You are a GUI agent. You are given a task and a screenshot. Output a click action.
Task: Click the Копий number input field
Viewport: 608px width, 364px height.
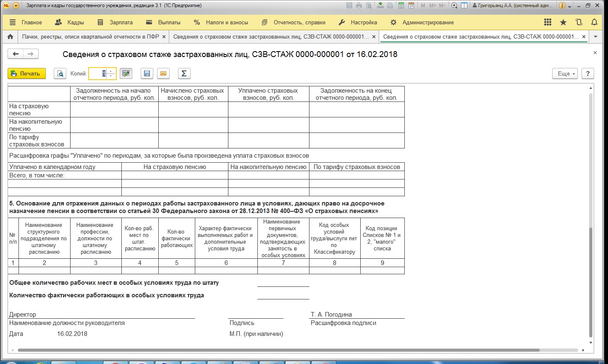coord(98,74)
